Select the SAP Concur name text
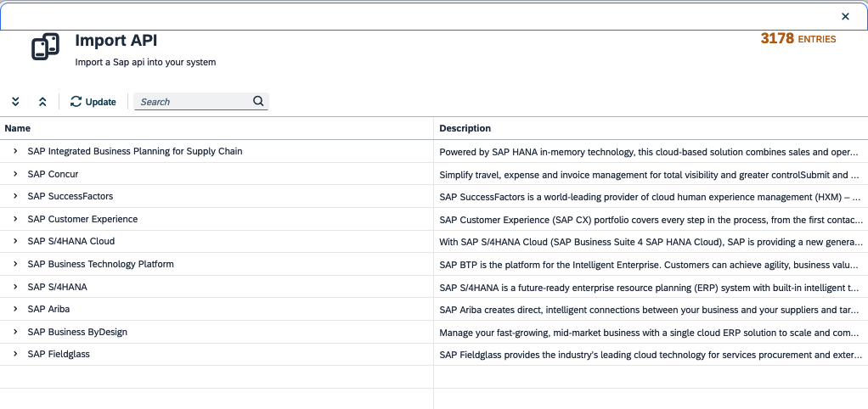This screenshot has height=409, width=868. coord(54,174)
